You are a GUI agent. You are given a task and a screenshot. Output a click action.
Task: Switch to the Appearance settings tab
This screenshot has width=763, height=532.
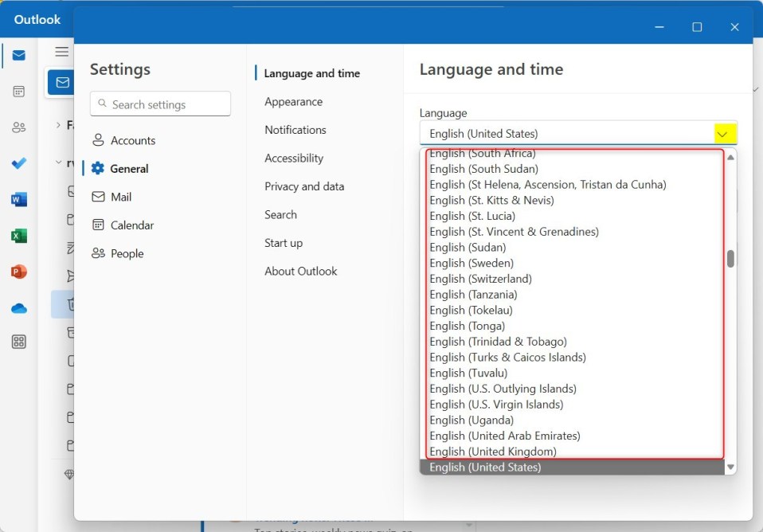tap(293, 101)
